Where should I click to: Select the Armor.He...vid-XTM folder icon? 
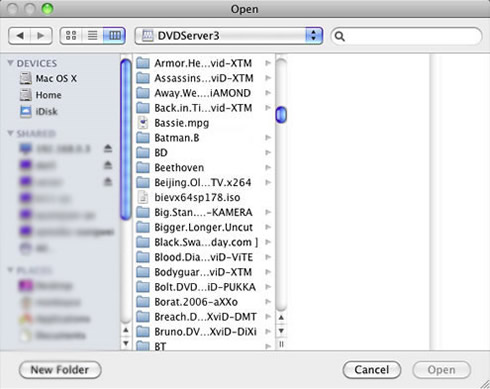pos(143,63)
